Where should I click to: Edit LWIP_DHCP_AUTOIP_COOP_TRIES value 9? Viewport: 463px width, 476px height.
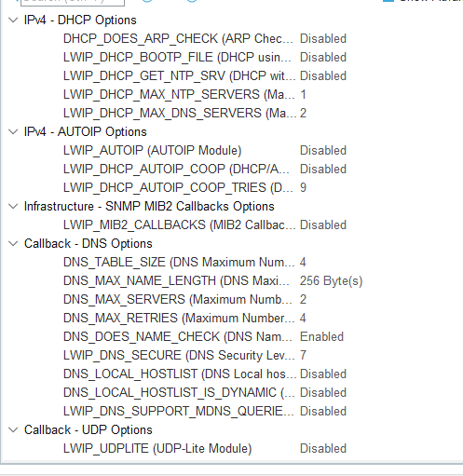pos(303,188)
